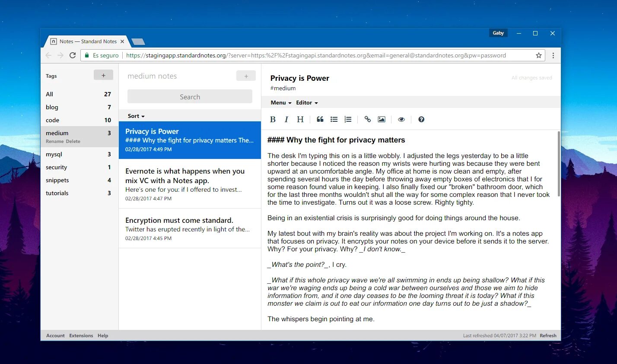Insert a blockquote into the note

(320, 119)
